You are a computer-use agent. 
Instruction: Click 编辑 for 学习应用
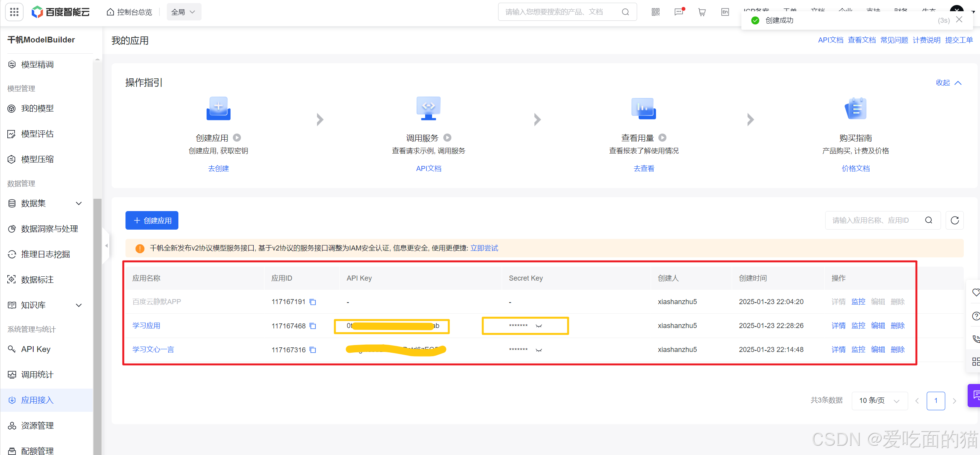click(878, 326)
